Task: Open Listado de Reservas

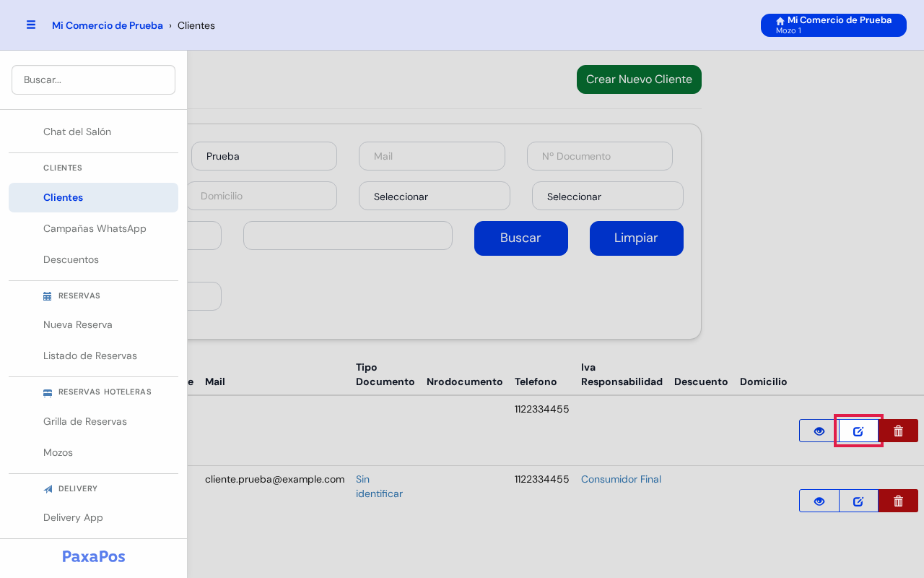Action: [x=93, y=355]
